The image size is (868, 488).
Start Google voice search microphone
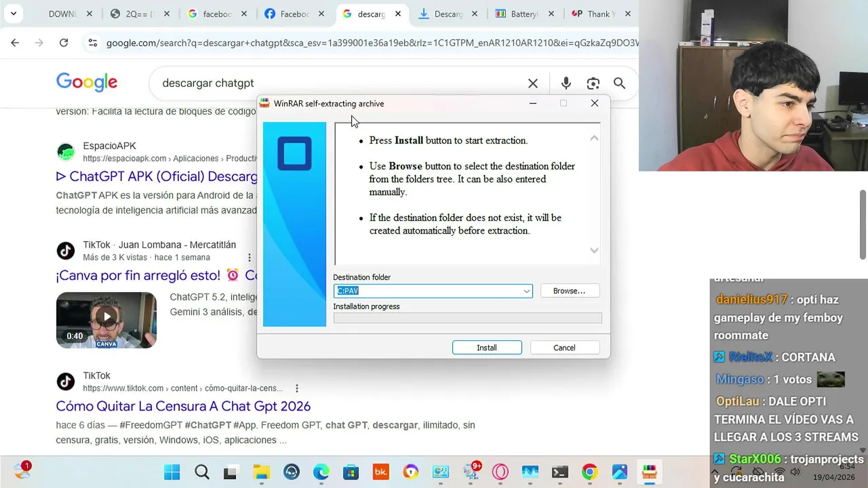[x=566, y=83]
